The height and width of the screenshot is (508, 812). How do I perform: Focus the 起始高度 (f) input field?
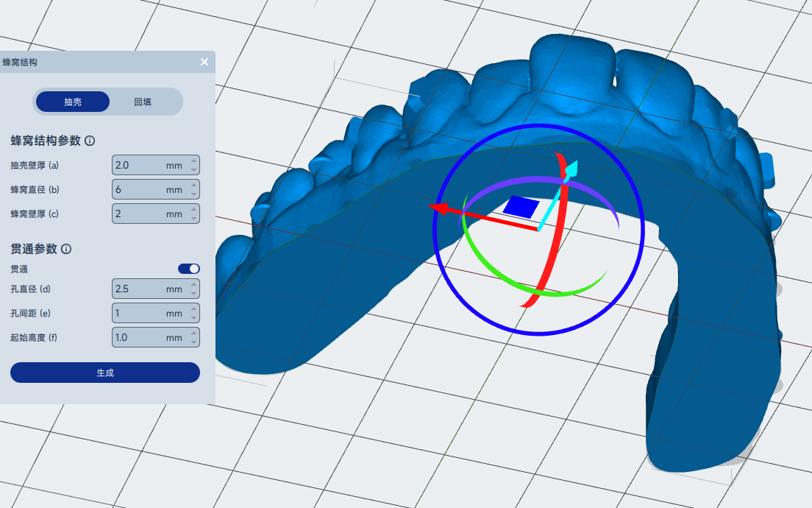click(x=155, y=337)
